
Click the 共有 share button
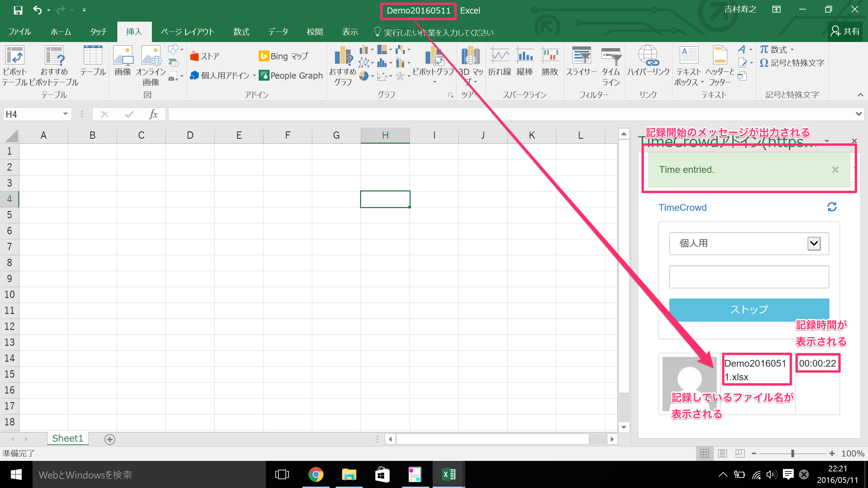point(845,32)
